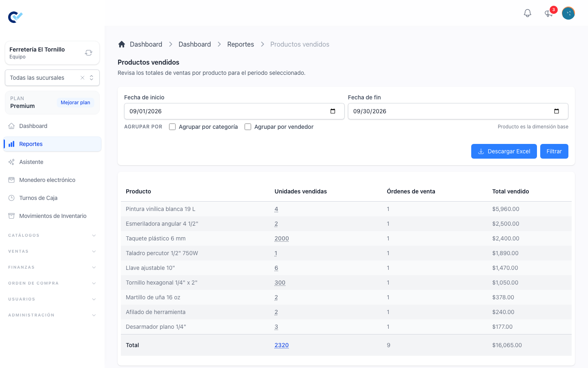Click the Turnos de Caja clock icon
Image resolution: width=588 pixels, height=368 pixels.
point(11,198)
